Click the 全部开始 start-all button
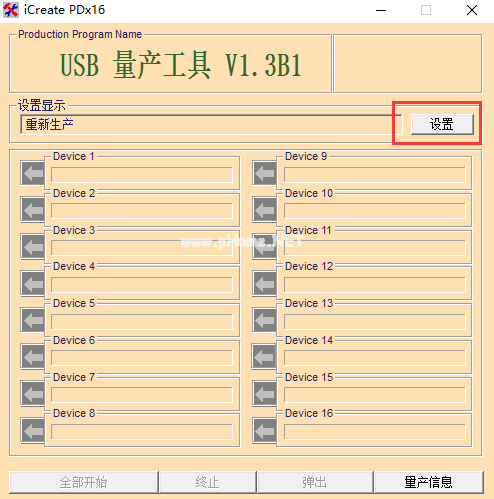Image resolution: width=494 pixels, height=499 pixels. [83, 482]
